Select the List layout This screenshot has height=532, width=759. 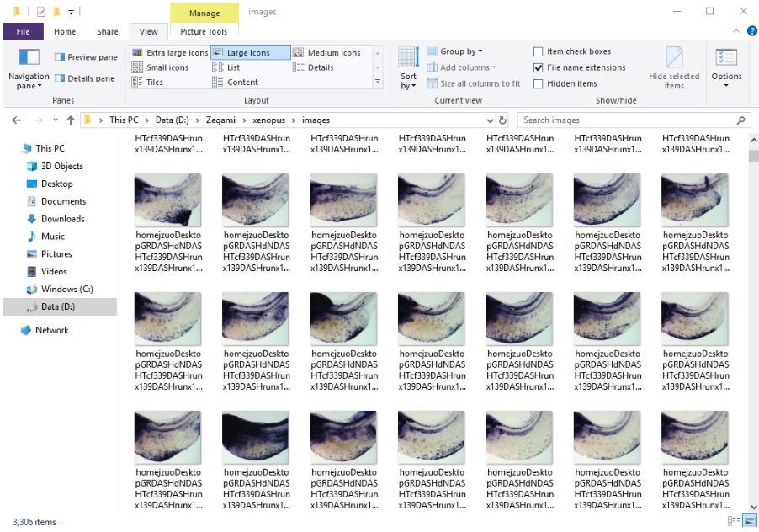pyautogui.click(x=226, y=67)
